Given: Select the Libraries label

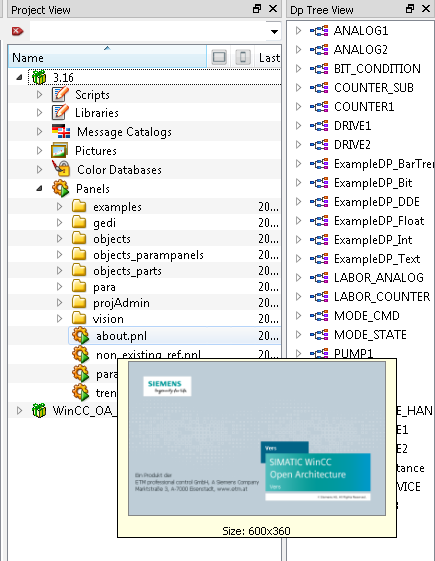Looking at the screenshot, I should pos(97,113).
